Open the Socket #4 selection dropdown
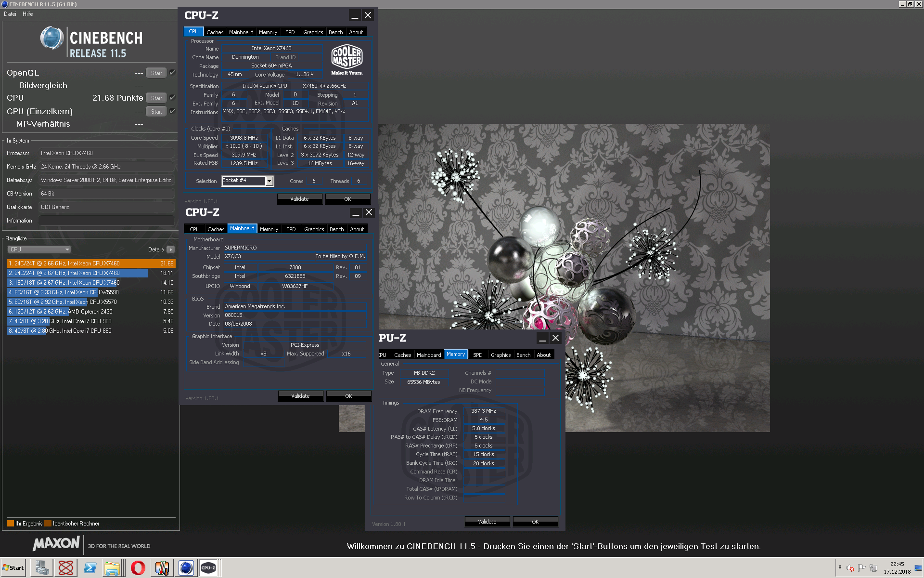Screen dimensions: 924x578 click(269, 181)
